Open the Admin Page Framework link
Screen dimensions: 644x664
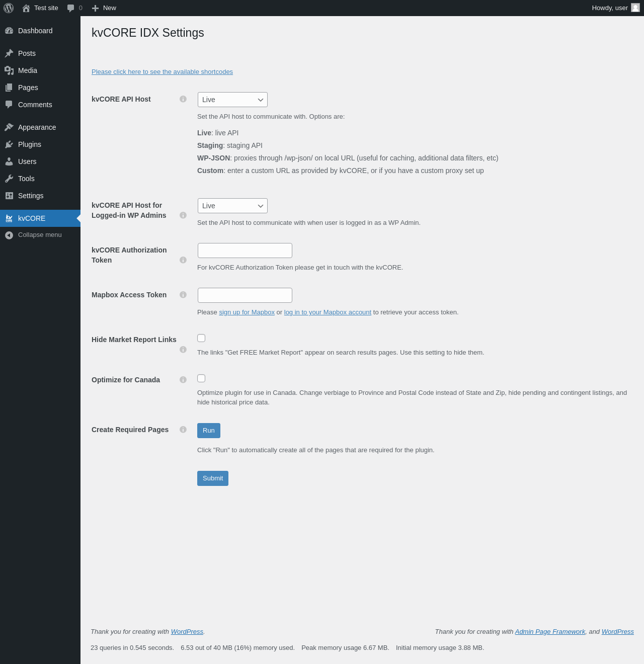pyautogui.click(x=550, y=632)
